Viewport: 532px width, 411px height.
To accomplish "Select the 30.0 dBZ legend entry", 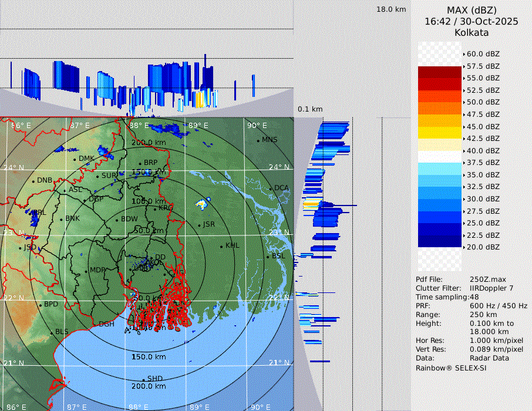I will 483,199.
